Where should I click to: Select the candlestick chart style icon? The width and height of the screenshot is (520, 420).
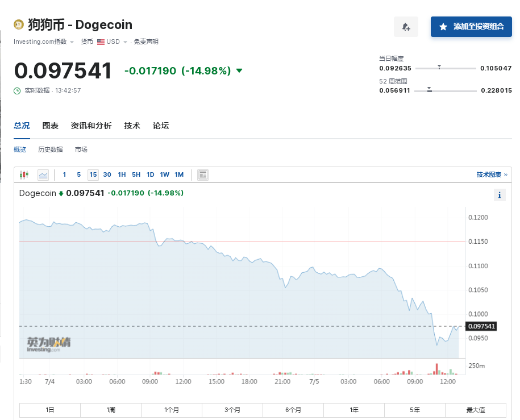(x=23, y=174)
